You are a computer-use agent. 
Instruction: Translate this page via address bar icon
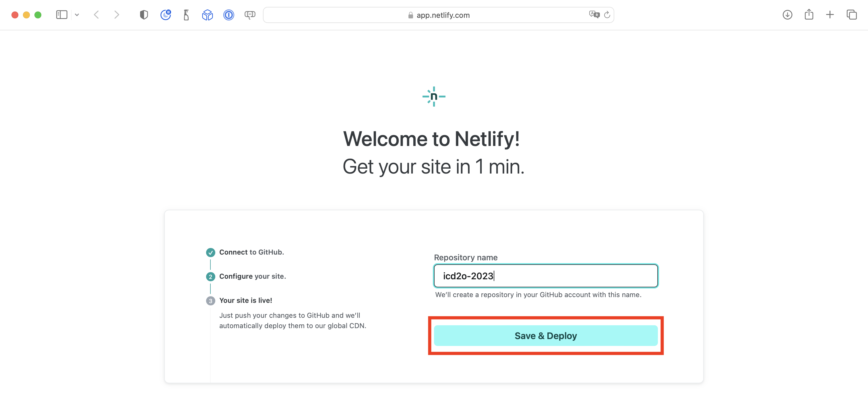(594, 15)
